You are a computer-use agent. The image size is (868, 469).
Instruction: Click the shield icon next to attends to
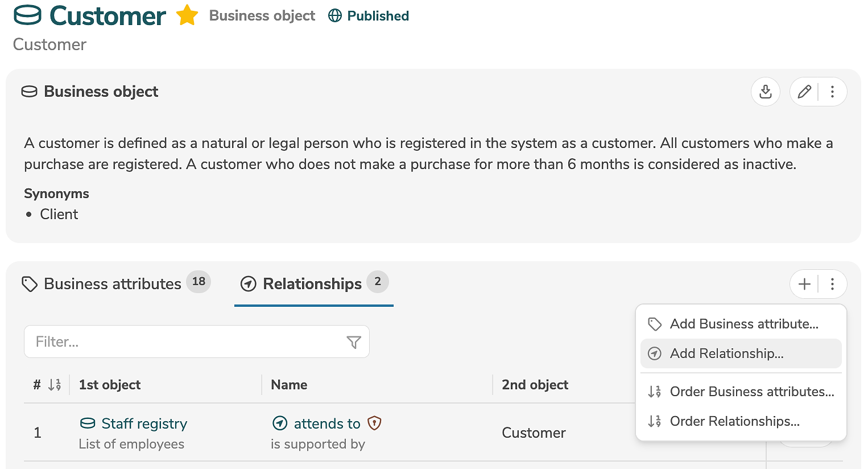374,423
